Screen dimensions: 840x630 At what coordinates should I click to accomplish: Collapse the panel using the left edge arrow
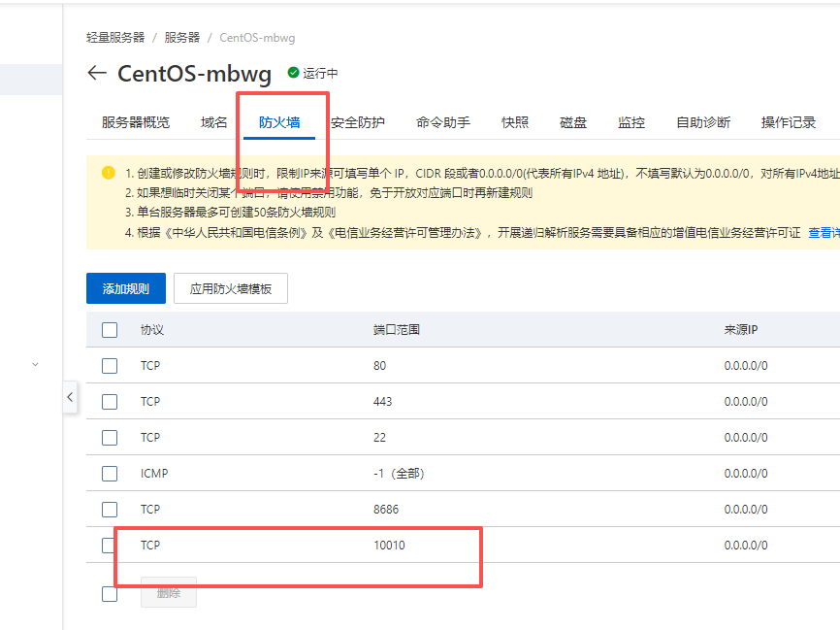point(69,397)
